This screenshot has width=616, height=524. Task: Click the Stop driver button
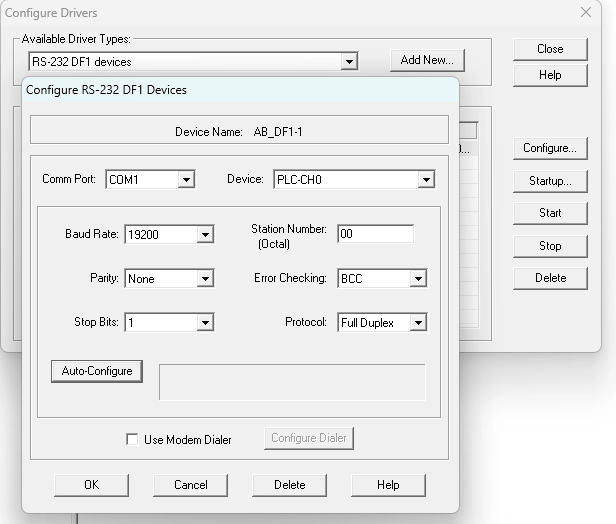(550, 246)
